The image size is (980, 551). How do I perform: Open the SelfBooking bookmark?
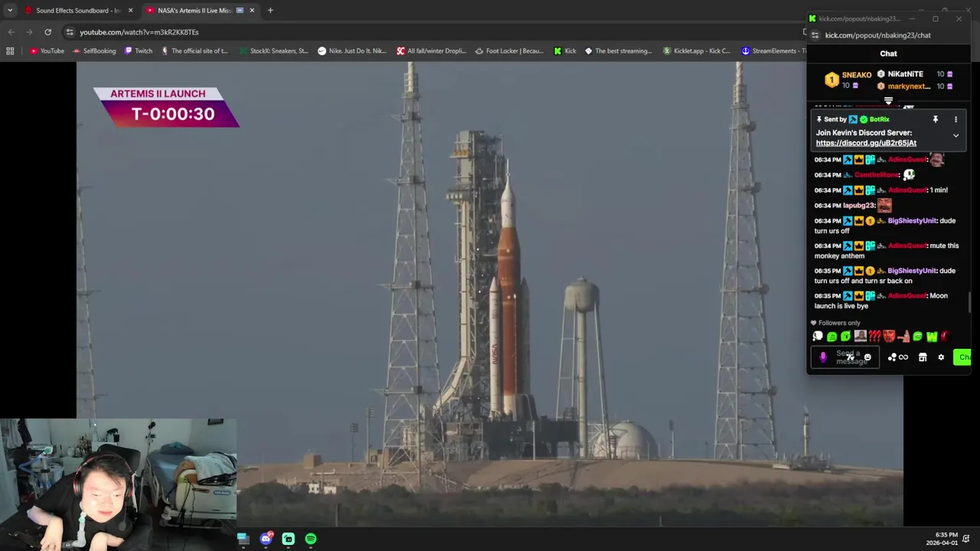point(94,51)
